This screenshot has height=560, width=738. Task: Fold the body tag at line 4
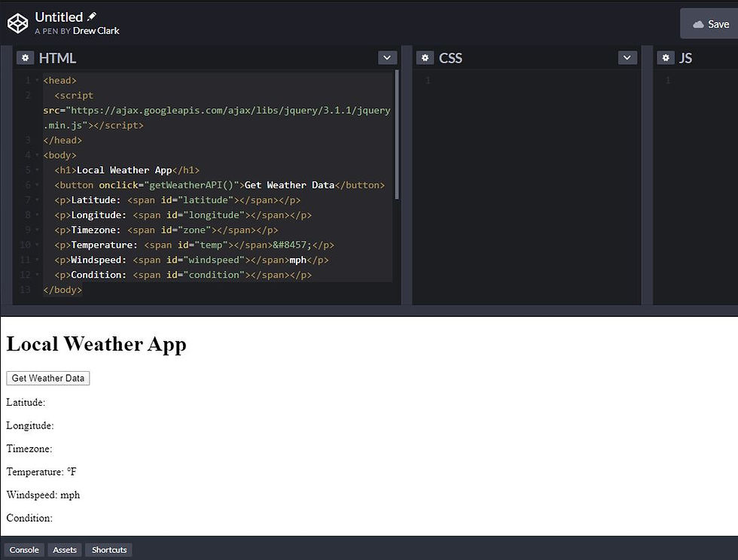[x=37, y=155]
